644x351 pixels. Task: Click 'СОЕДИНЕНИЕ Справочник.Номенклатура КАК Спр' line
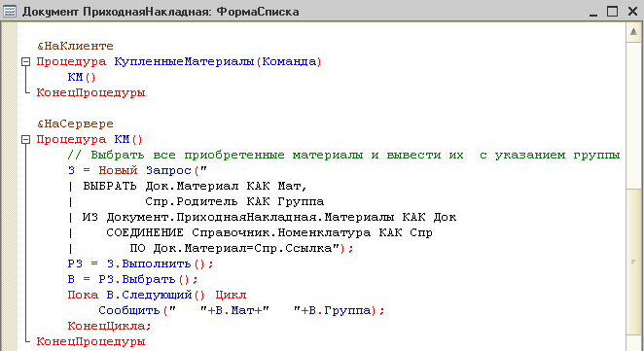click(269, 233)
